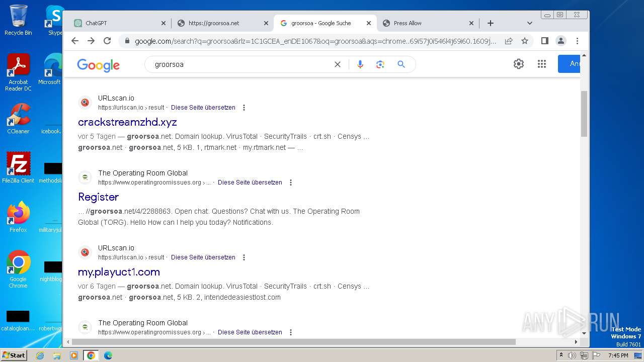Clear the groorsoa search query
Viewport: 644px width, 362px height.
coord(338,64)
